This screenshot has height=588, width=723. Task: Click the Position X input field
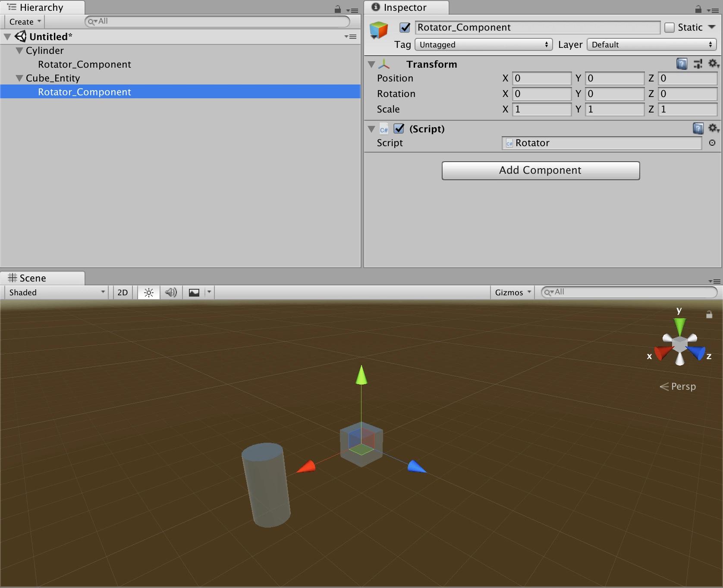(x=541, y=78)
